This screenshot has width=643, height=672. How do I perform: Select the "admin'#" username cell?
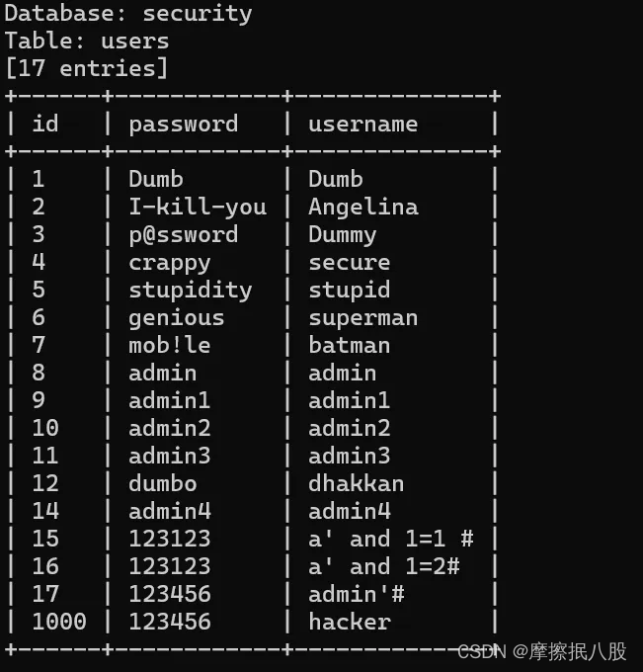click(356, 595)
